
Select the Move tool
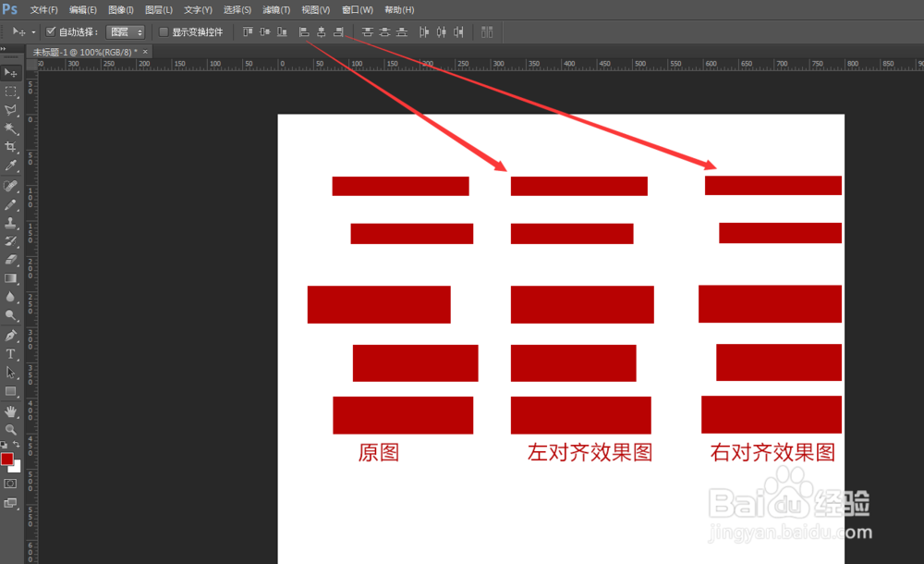click(x=11, y=74)
